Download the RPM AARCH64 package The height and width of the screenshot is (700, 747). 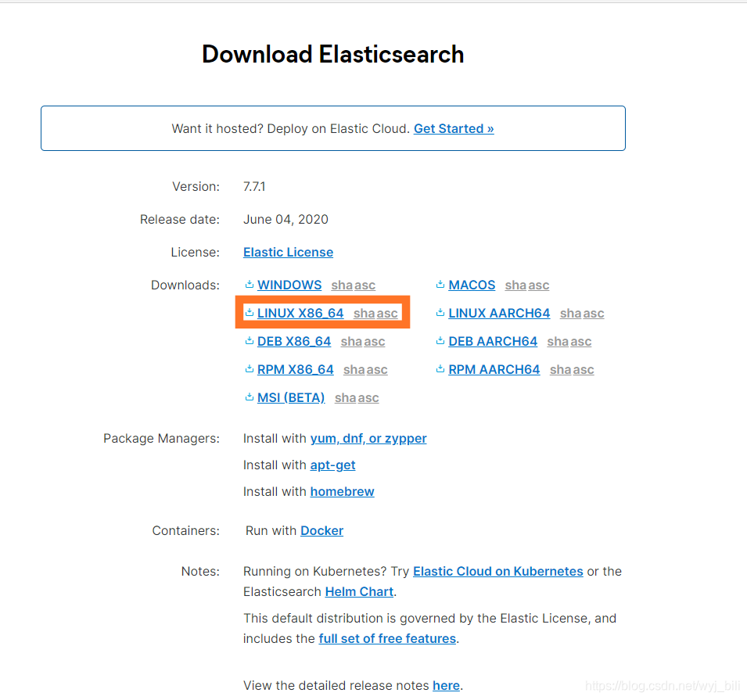point(494,369)
